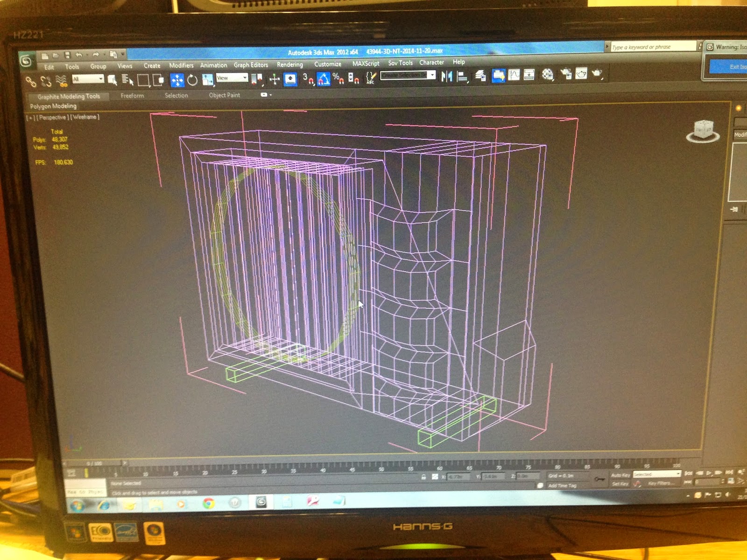The height and width of the screenshot is (560, 747).
Task: Click the Edit Named Selection Sets icon
Action: (x=370, y=78)
